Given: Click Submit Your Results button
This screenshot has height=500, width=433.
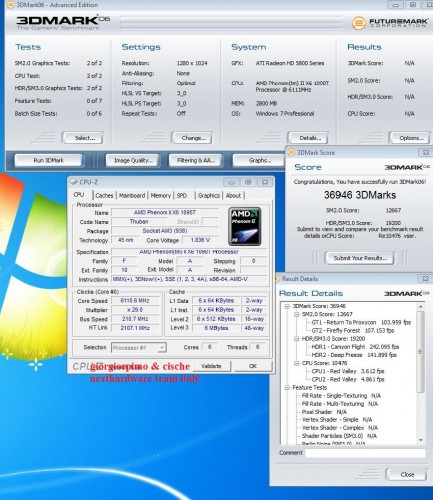Looking at the screenshot, I should [x=360, y=258].
